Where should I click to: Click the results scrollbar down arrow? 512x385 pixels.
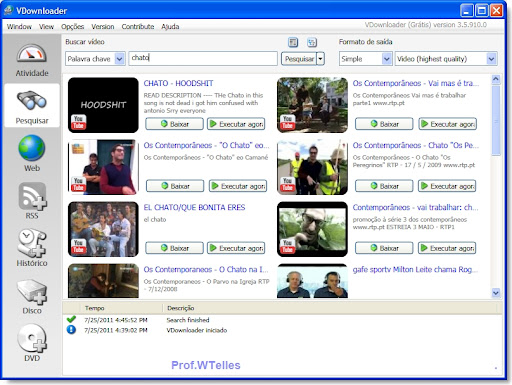click(x=496, y=293)
